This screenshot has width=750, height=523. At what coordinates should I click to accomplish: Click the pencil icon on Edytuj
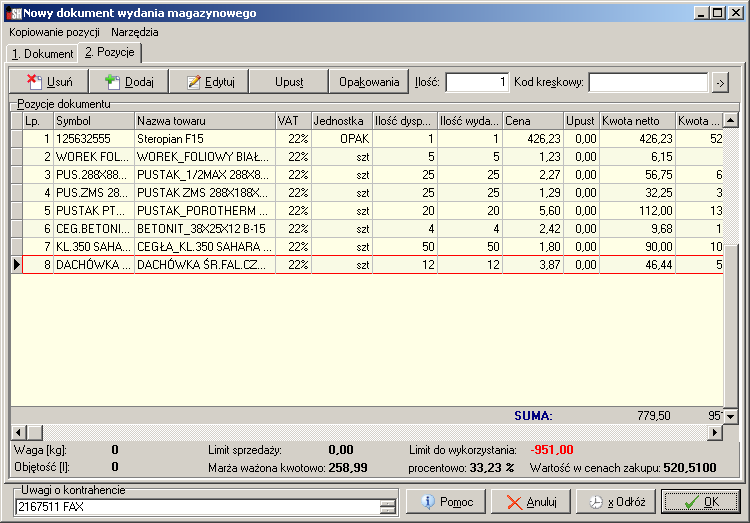tap(194, 82)
